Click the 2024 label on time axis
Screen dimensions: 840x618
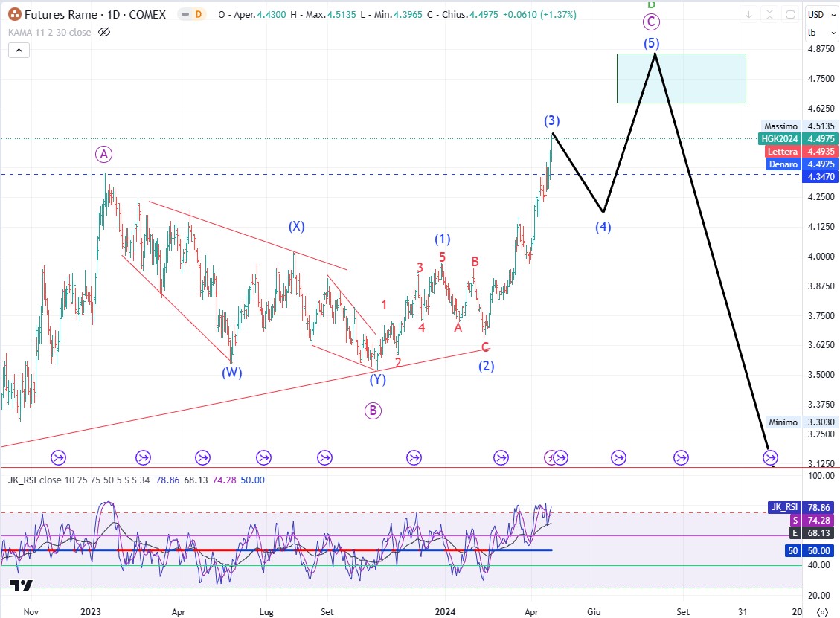pos(445,611)
